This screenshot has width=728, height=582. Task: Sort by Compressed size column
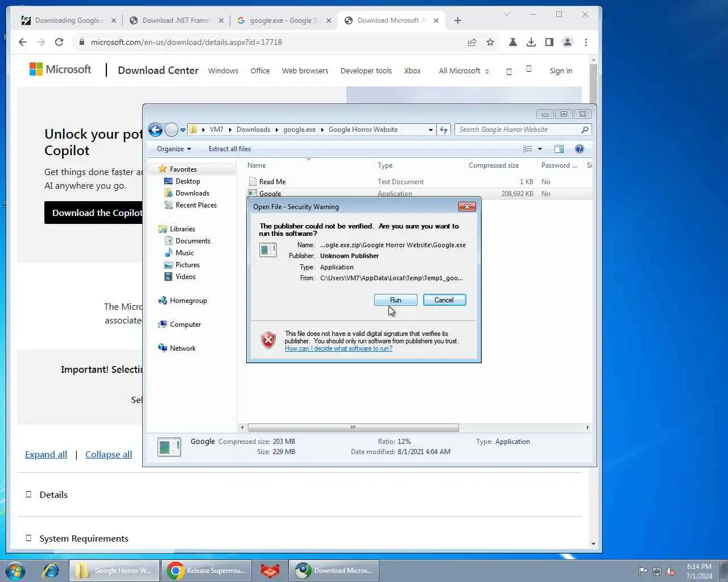pyautogui.click(x=494, y=165)
